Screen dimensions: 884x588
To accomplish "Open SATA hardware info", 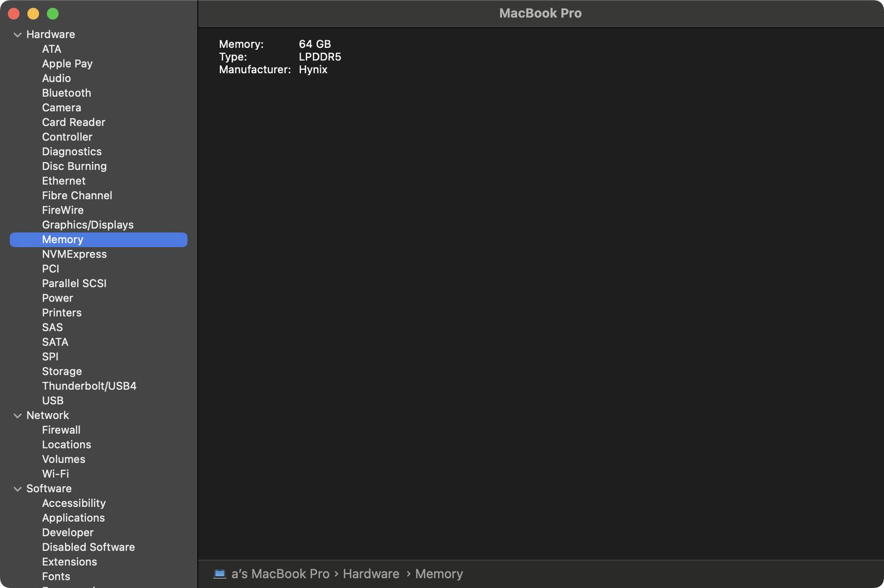I will tap(56, 342).
